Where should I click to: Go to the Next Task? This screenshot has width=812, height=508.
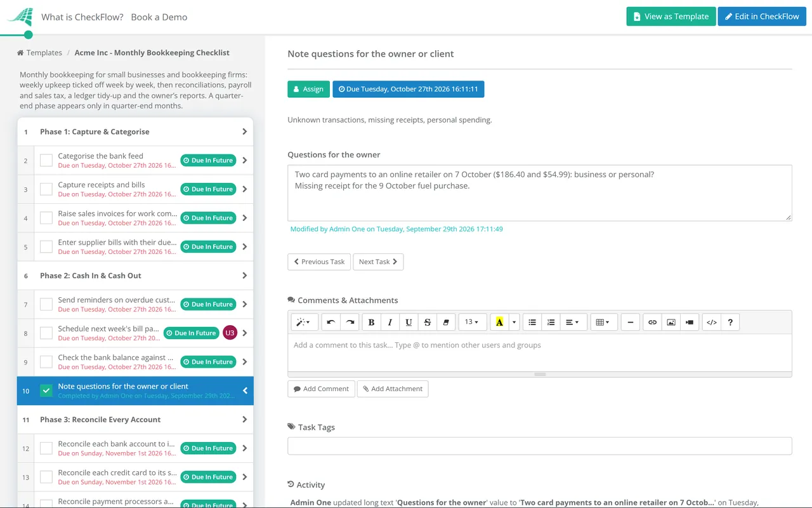[x=378, y=262]
